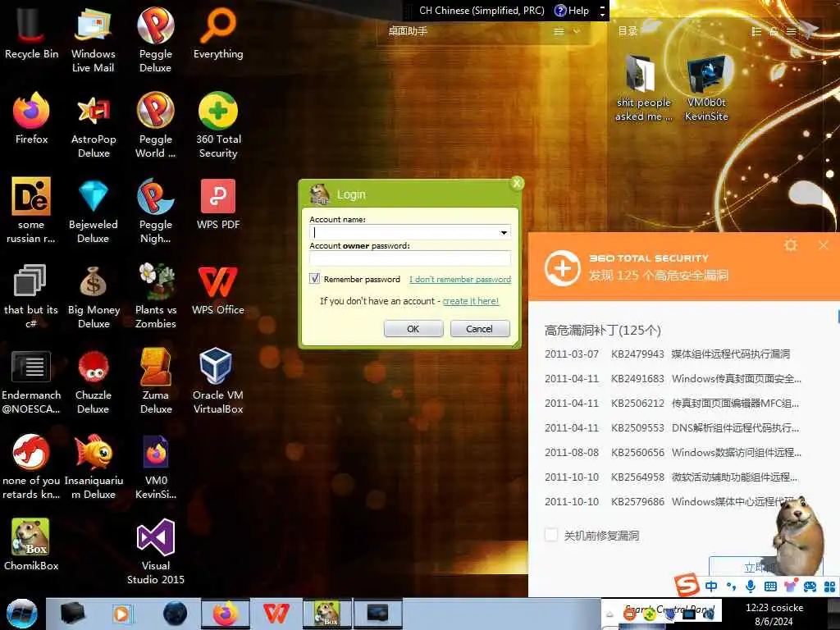The image size is (840, 630).
Task: Switch 目录 panel to list view
Action: [756, 32]
